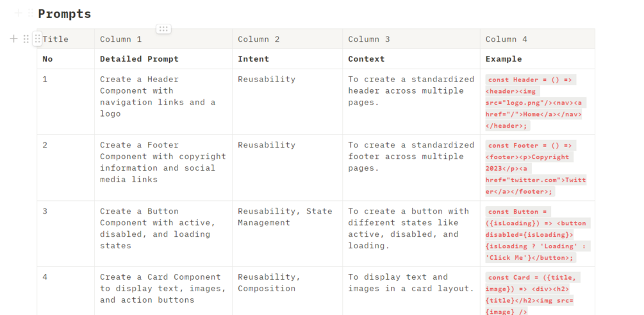This screenshot has width=644, height=315.
Task: Click the const Button code example
Action: [536, 234]
